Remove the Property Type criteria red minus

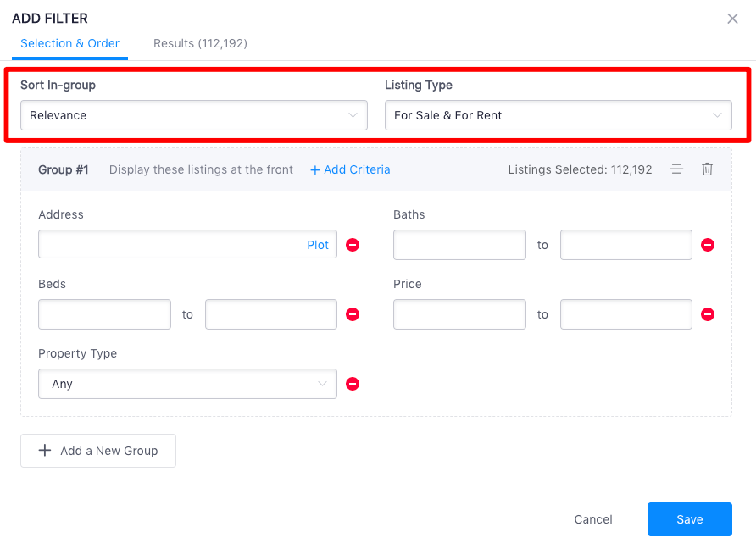[353, 384]
